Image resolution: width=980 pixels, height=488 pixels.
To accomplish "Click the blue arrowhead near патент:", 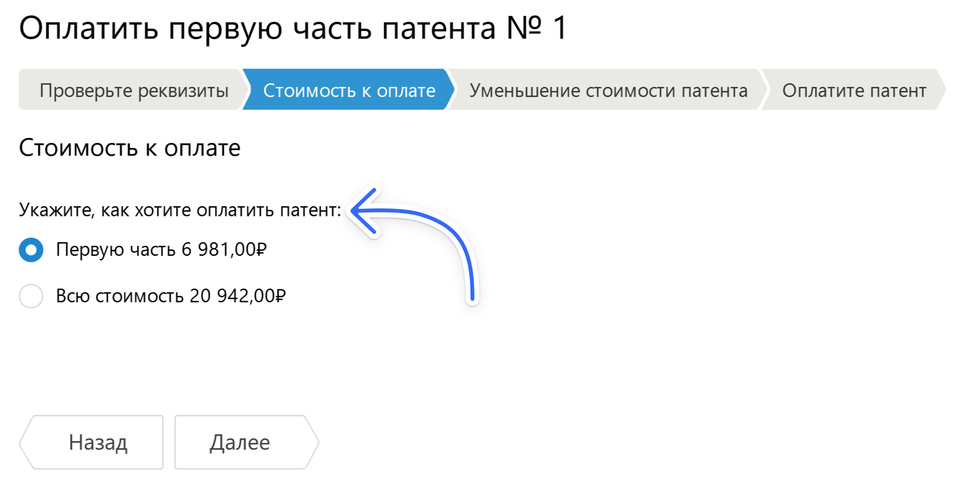I will [364, 211].
